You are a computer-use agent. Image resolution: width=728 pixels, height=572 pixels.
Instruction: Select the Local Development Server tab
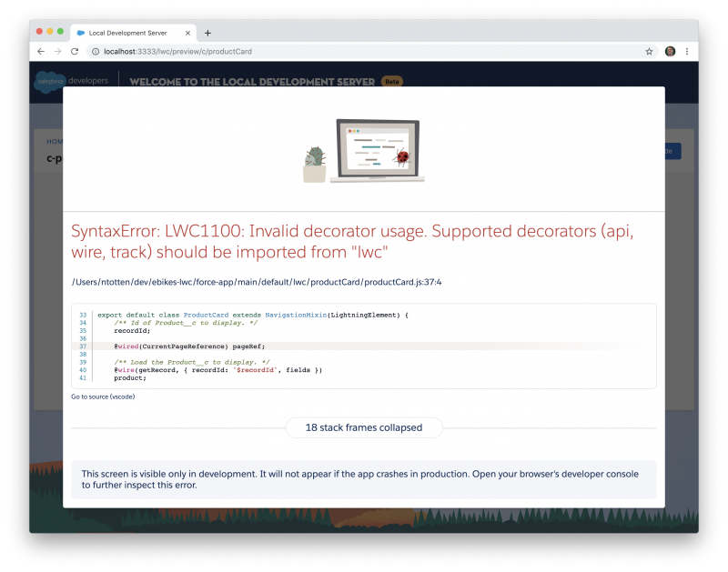pyautogui.click(x=133, y=33)
